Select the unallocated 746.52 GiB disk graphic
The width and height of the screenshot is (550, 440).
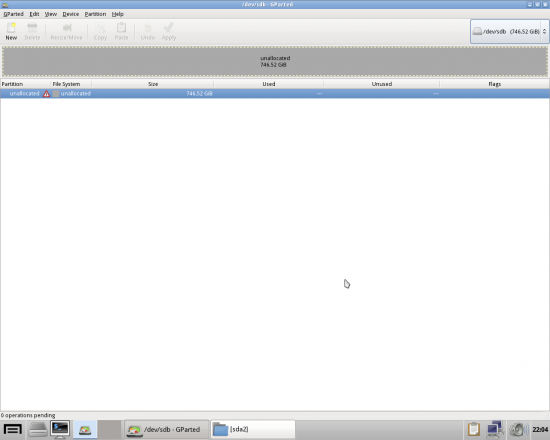coord(275,61)
